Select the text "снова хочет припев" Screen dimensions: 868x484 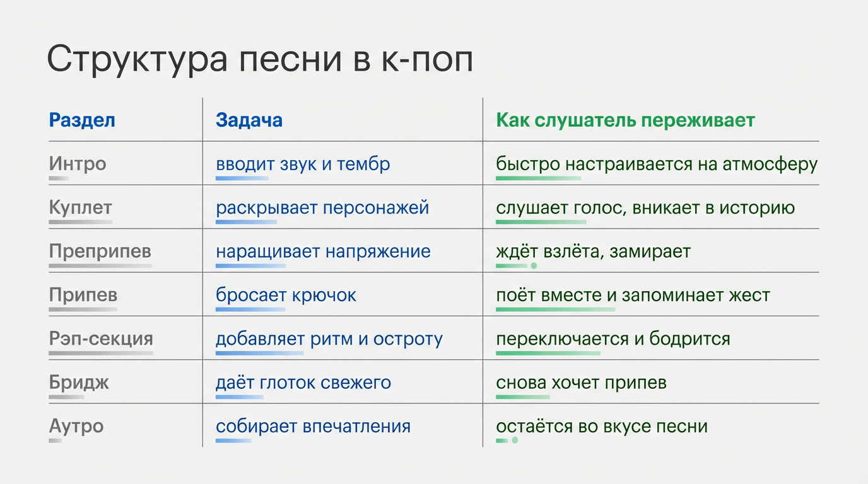point(581,383)
